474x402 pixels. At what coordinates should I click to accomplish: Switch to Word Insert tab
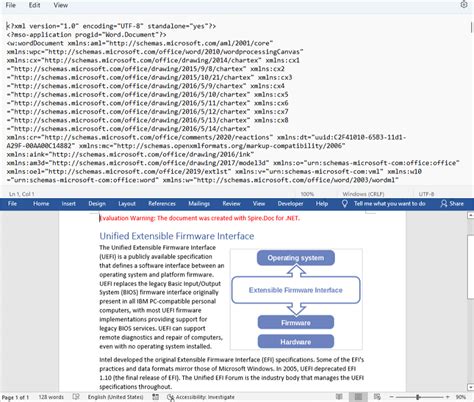coord(69,204)
